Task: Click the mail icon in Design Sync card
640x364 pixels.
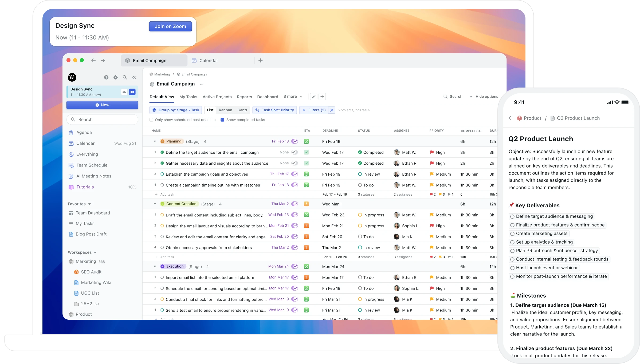Action: click(x=124, y=92)
